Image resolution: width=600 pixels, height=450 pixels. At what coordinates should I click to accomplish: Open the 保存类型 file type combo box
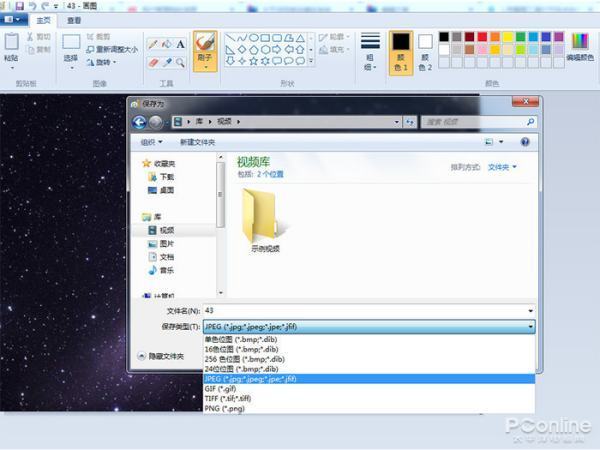coord(368,326)
